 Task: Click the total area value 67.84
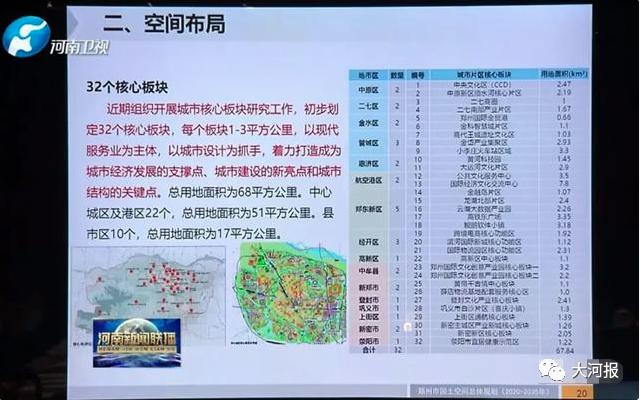pyautogui.click(x=564, y=350)
